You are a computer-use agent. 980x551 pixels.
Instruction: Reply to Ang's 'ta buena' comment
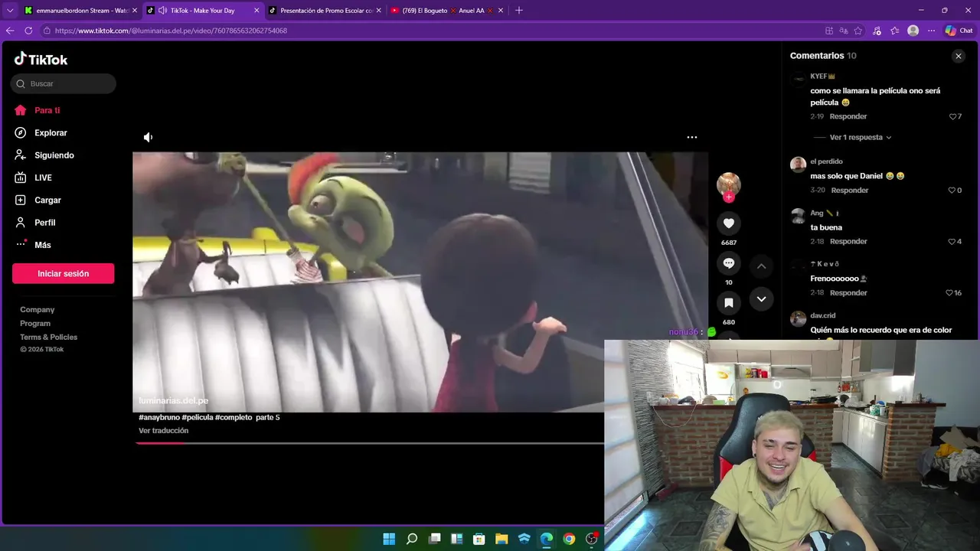pyautogui.click(x=848, y=241)
